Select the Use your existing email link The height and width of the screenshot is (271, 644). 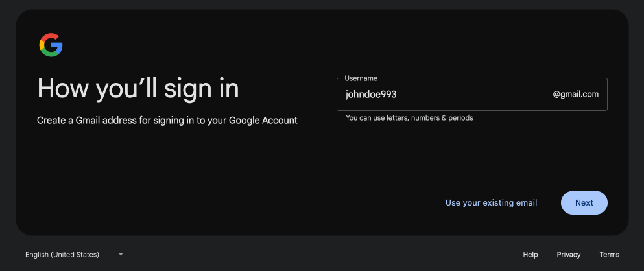pyautogui.click(x=491, y=203)
